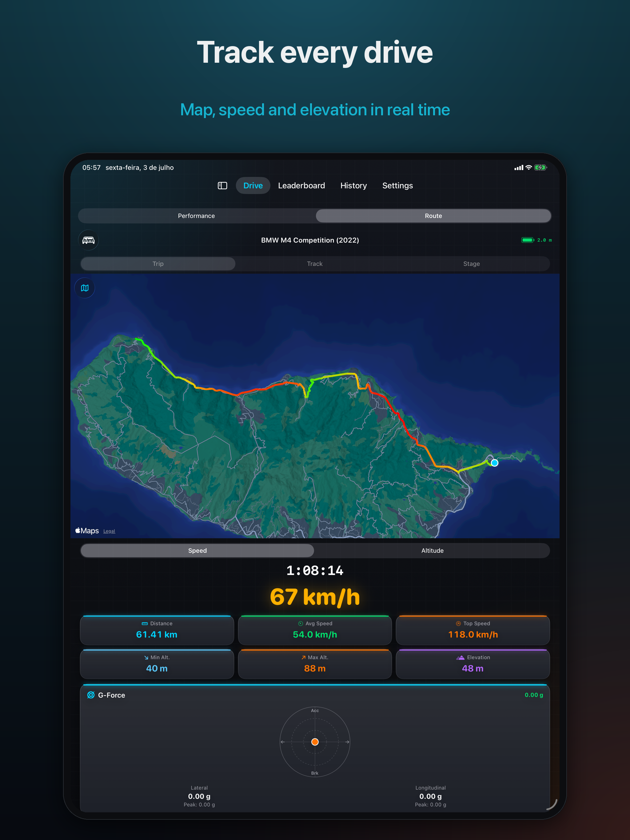The height and width of the screenshot is (840, 630).
Task: Tap the Wi-Fi status icon
Action: click(528, 168)
